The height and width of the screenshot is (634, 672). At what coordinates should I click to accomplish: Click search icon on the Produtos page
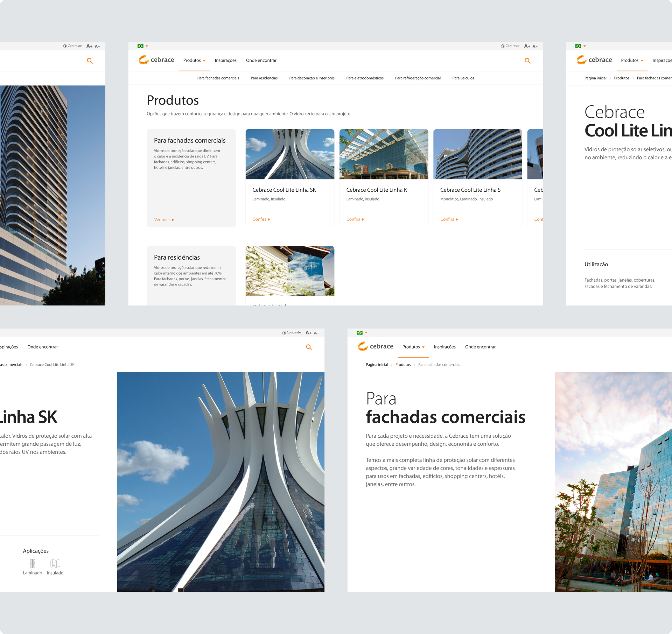pyautogui.click(x=527, y=61)
